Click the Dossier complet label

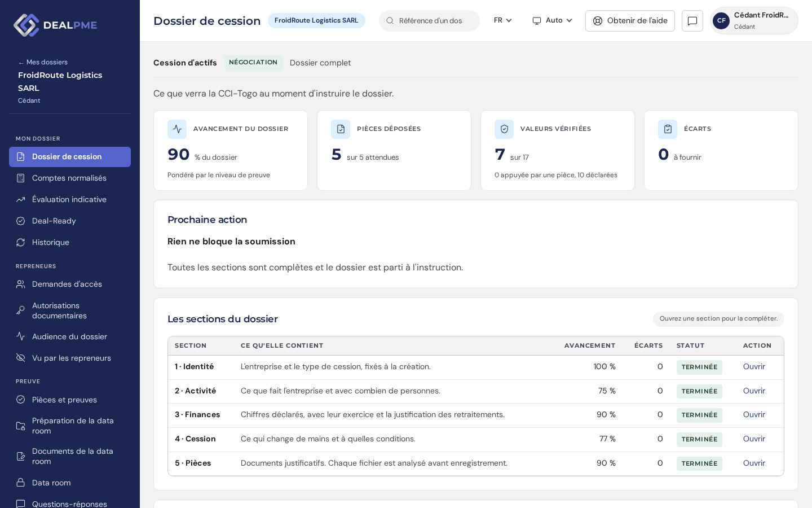[x=320, y=63]
